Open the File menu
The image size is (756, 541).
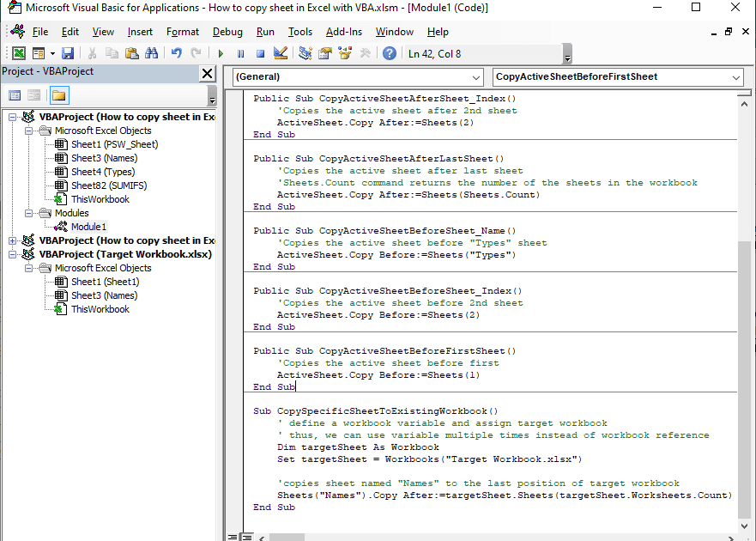point(40,32)
